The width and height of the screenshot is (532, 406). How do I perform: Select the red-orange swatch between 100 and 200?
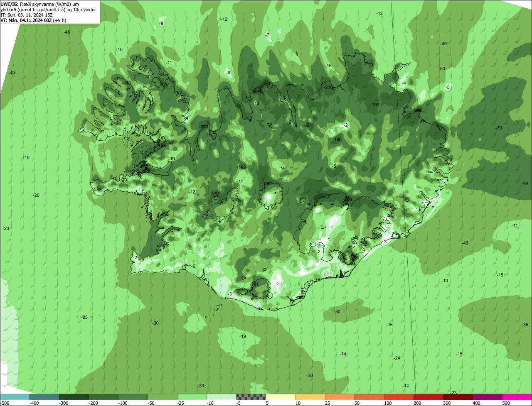click(399, 397)
